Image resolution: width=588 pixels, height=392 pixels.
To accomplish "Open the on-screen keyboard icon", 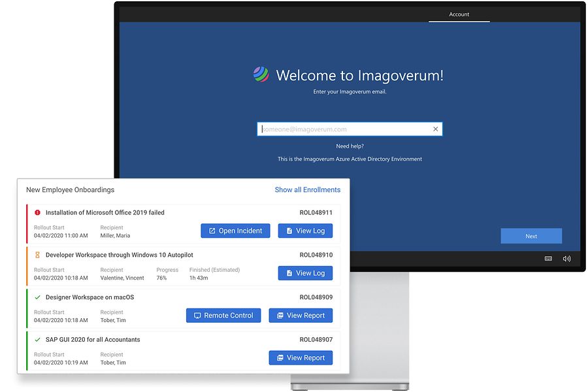I will [548, 259].
